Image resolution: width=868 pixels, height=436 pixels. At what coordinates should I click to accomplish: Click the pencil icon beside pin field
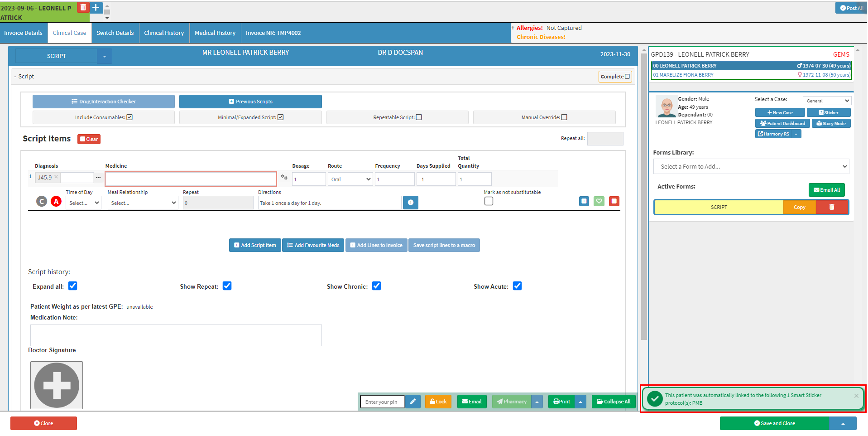pyautogui.click(x=412, y=402)
